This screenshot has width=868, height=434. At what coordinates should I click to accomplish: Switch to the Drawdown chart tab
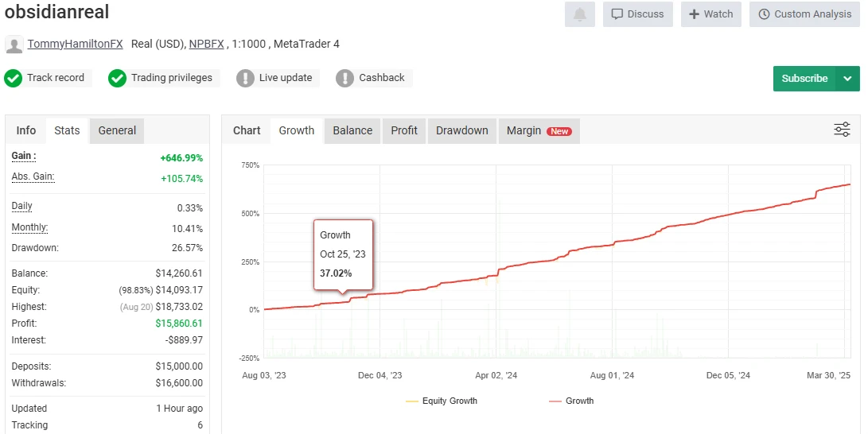tap(461, 130)
